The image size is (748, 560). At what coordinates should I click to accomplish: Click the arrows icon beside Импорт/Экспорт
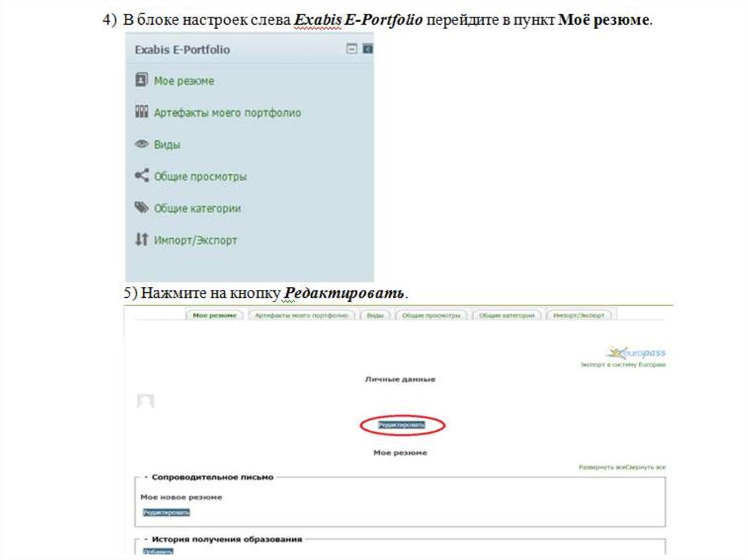142,239
